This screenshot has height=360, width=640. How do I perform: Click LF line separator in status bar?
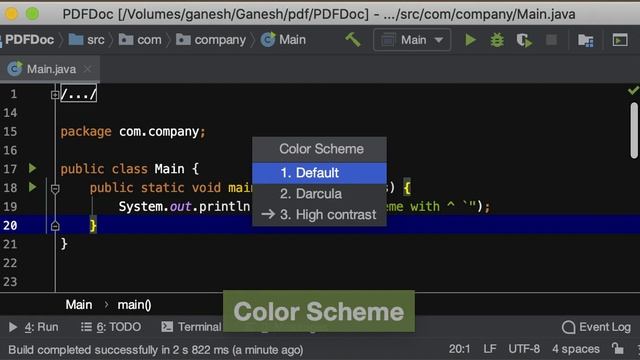coord(489,349)
